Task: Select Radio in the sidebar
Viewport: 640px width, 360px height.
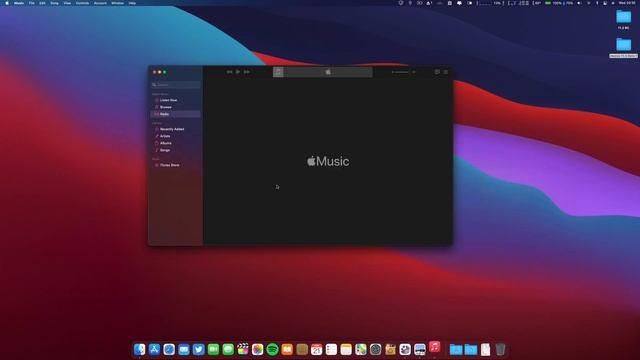Action: [176, 114]
